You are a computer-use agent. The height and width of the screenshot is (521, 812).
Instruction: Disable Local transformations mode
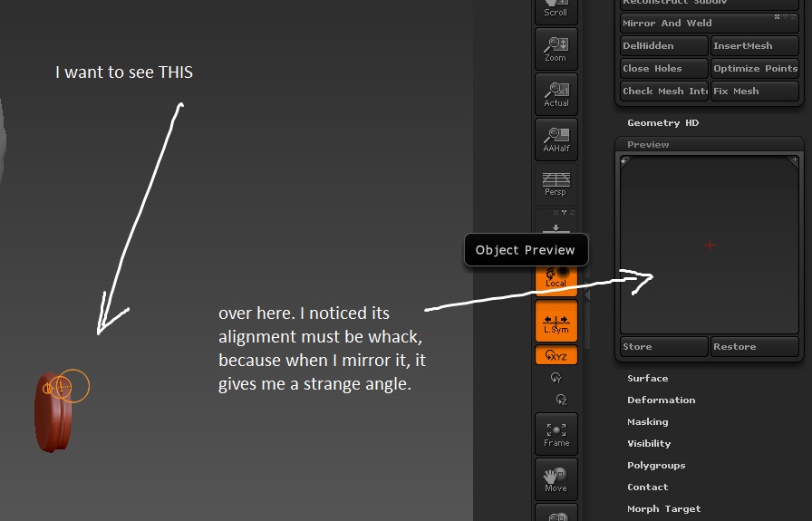click(x=556, y=280)
